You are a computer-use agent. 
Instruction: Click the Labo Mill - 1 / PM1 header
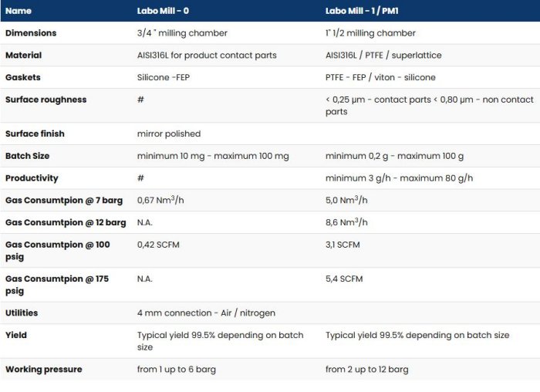point(360,11)
